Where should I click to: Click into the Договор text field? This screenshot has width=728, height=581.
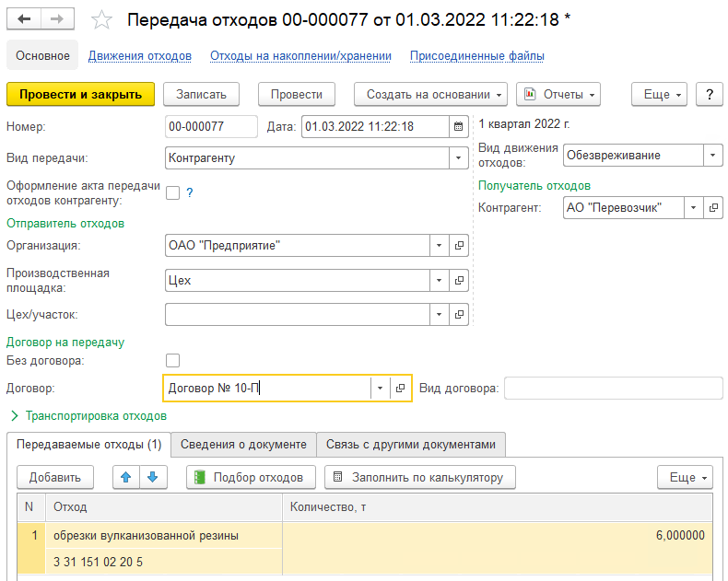pyautogui.click(x=267, y=388)
